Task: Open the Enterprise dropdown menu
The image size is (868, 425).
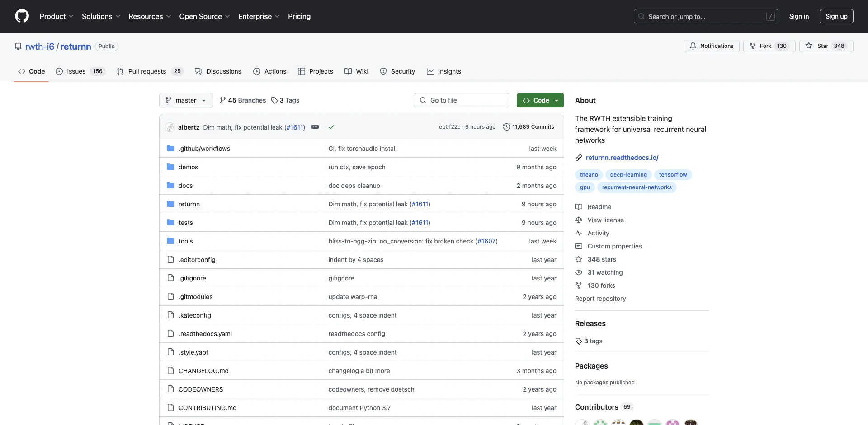Action: pyautogui.click(x=259, y=16)
